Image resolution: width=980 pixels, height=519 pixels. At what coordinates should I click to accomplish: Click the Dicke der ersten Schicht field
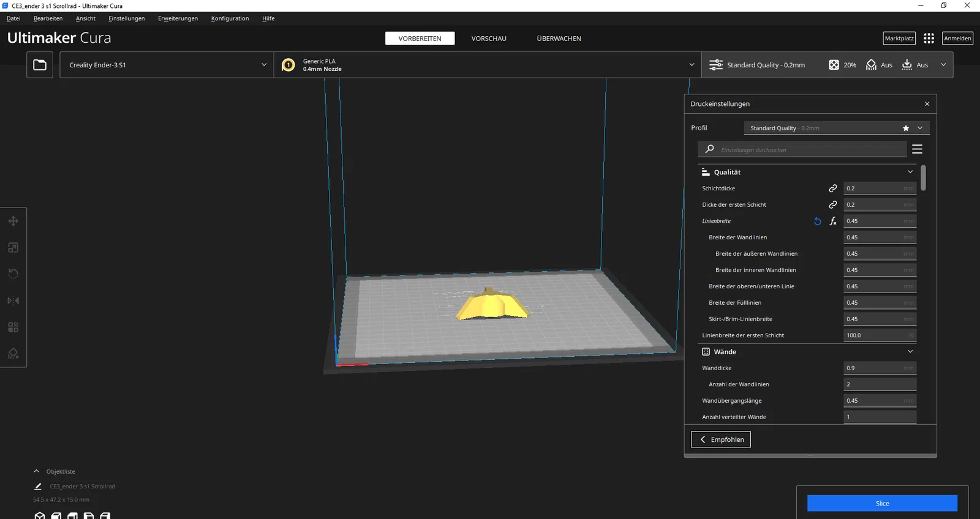(x=880, y=204)
